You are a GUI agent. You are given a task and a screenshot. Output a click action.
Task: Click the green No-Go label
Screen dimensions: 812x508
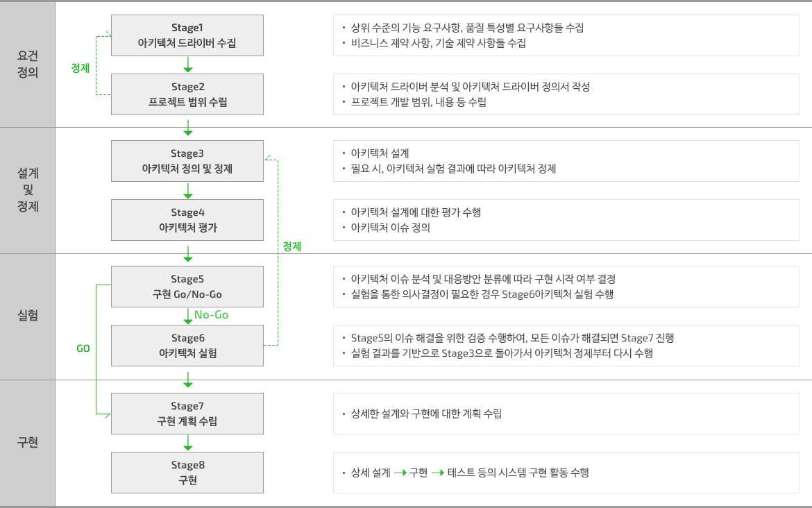click(211, 315)
